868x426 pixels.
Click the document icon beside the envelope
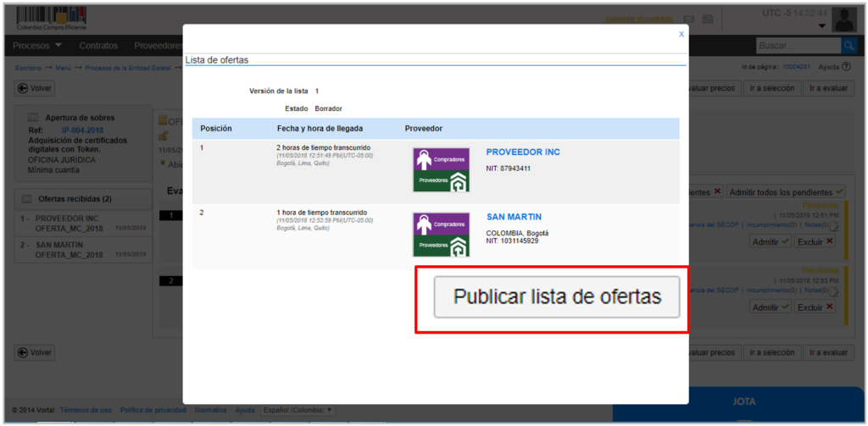pyautogui.click(x=708, y=19)
